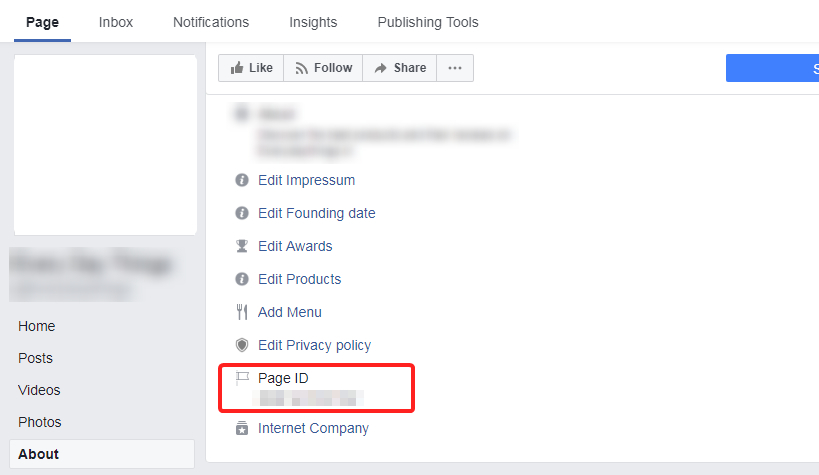The height and width of the screenshot is (475, 819).
Task: Click the info icon beside Edit Founding date
Action: [x=242, y=213]
